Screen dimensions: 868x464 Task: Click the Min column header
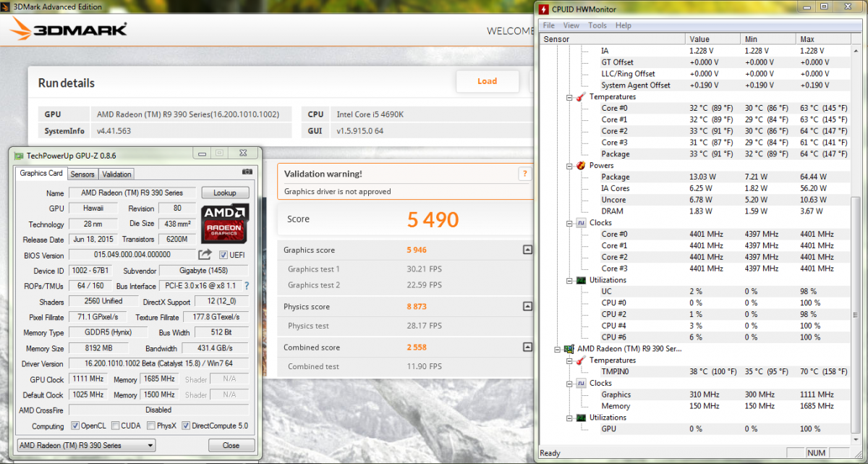point(767,39)
